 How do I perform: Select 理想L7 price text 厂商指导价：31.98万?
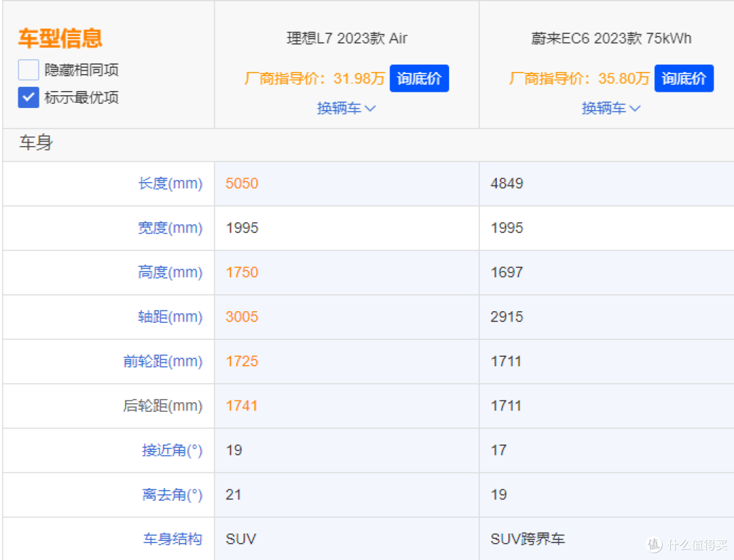pyautogui.click(x=314, y=78)
